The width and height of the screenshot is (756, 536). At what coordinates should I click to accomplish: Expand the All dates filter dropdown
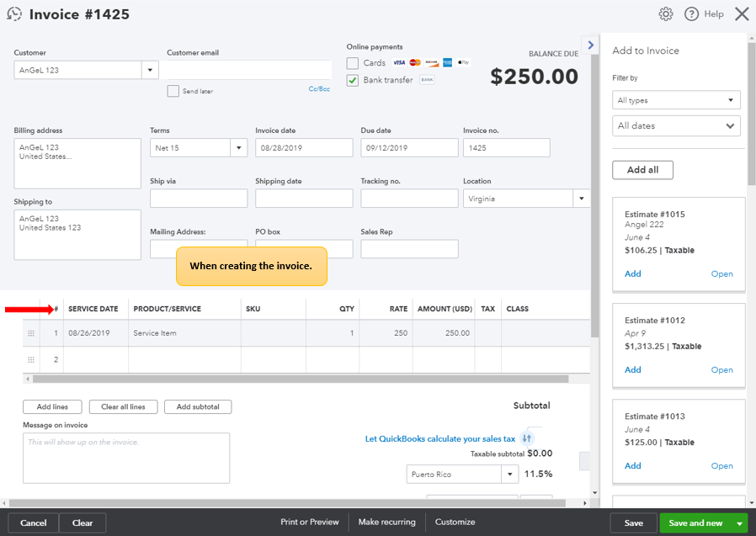(x=676, y=126)
